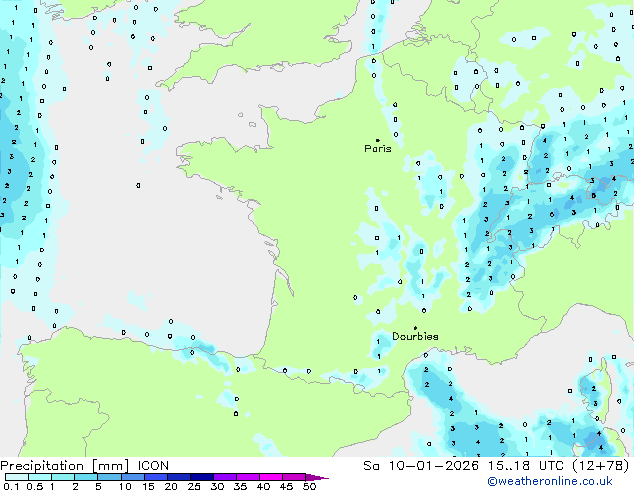Pick the 2–5 mm legend swatch
Image resolution: width=634 pixels, height=490 pixels.
point(86,477)
